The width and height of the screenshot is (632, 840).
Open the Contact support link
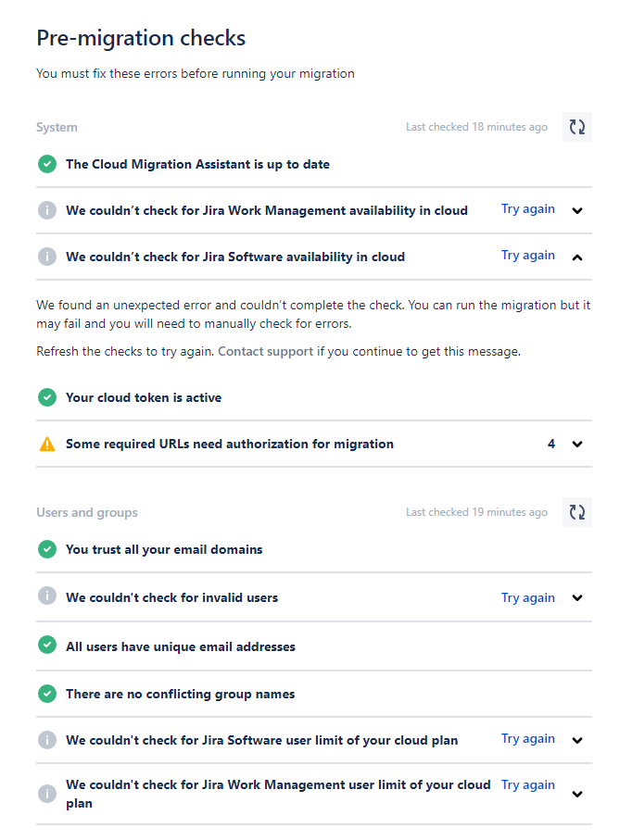coord(265,351)
